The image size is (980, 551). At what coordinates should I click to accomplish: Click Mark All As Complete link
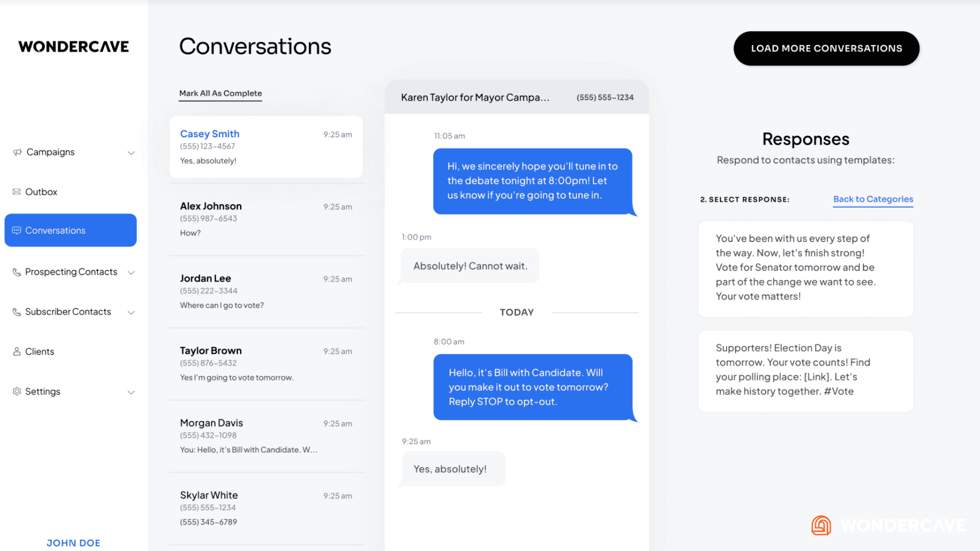(220, 93)
